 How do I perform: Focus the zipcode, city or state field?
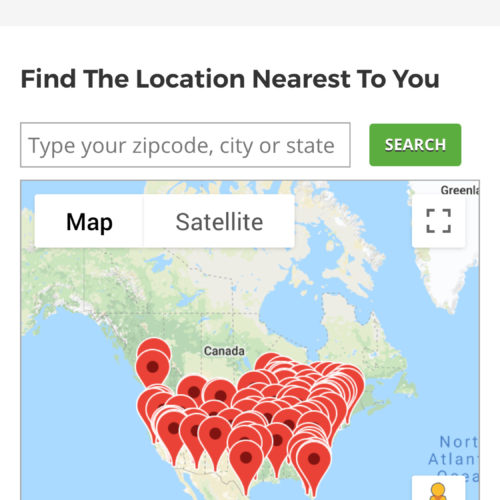(185, 145)
